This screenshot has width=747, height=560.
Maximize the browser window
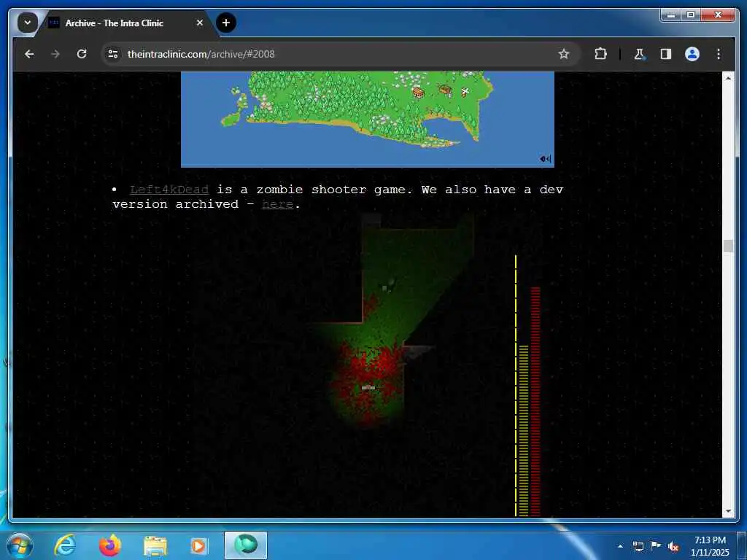(690, 15)
